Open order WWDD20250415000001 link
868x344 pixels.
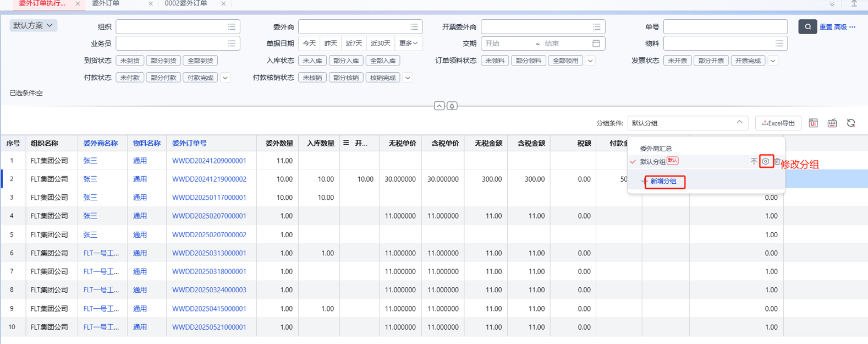click(209, 309)
